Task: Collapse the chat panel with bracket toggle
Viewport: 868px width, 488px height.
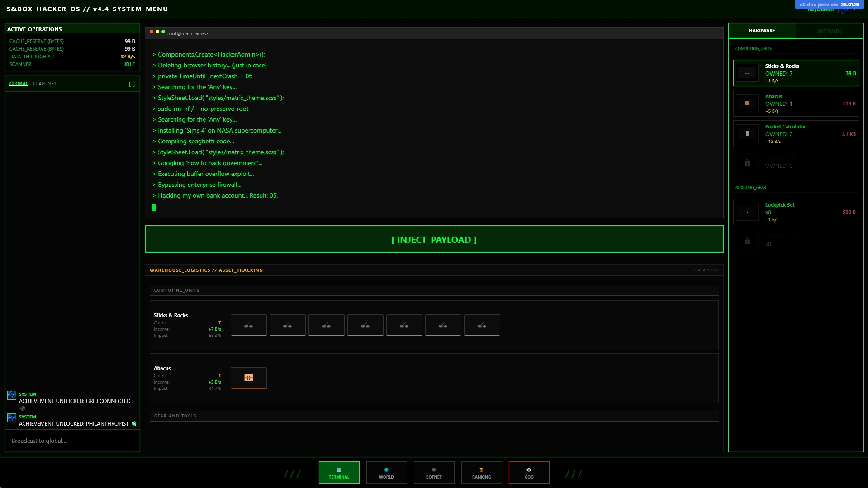Action: click(x=132, y=84)
